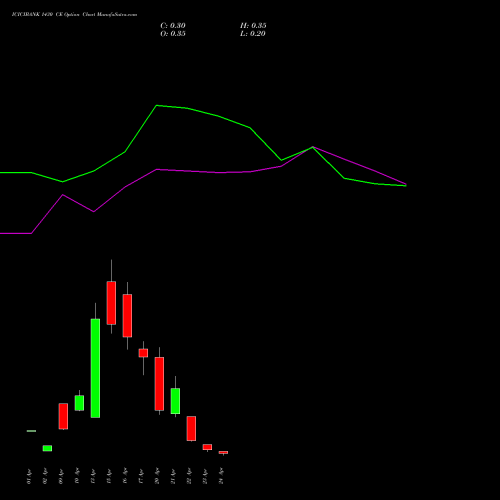
Task: Click the 23 Apr date label
Action: pyautogui.click(x=205, y=476)
